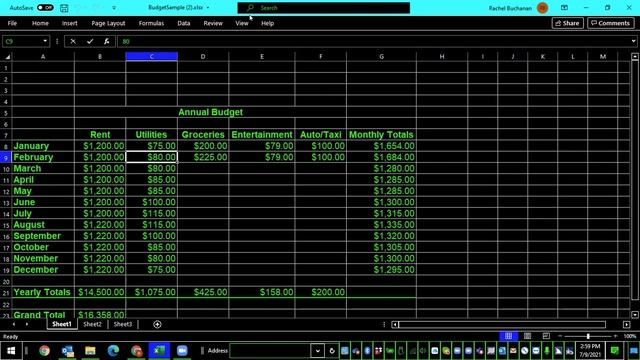The width and height of the screenshot is (640, 360).
Task: Open the File menu
Action: (x=12, y=23)
